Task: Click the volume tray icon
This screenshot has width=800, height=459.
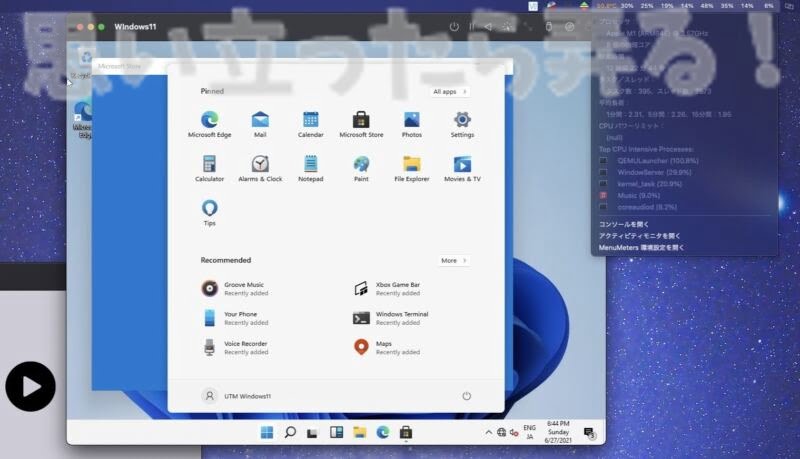Action: pos(514,432)
